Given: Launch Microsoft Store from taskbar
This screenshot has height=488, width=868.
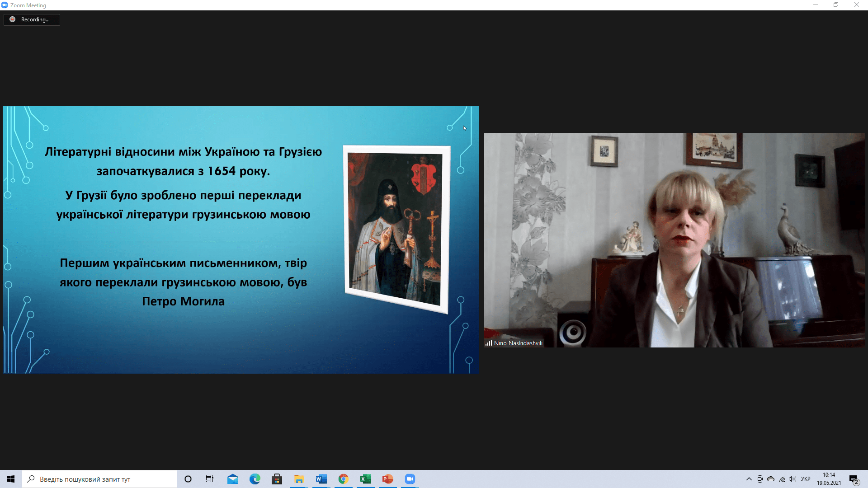Looking at the screenshot, I should (277, 479).
